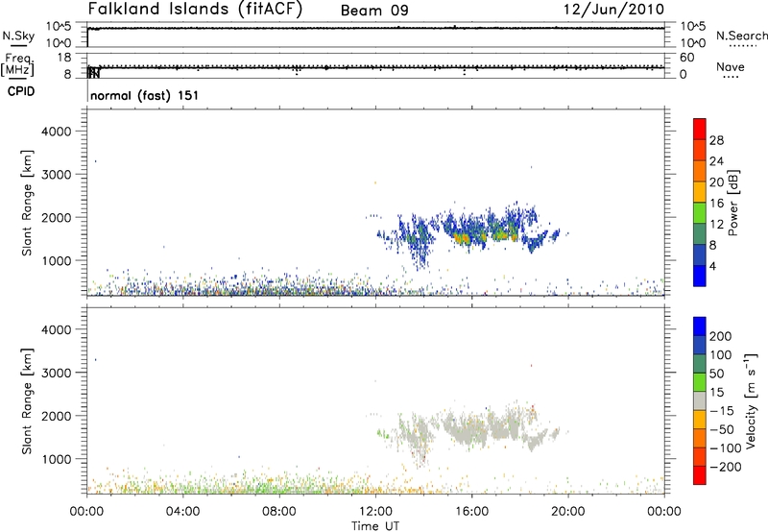Click the '18' frequency axis tick
The image size is (768, 532).
[64, 58]
